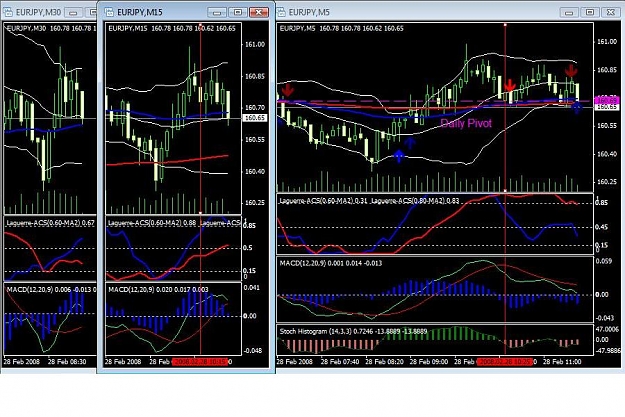The width and height of the screenshot is (625, 417).
Task: Minimize the EURJPY,M15 chart window
Action: point(216,13)
